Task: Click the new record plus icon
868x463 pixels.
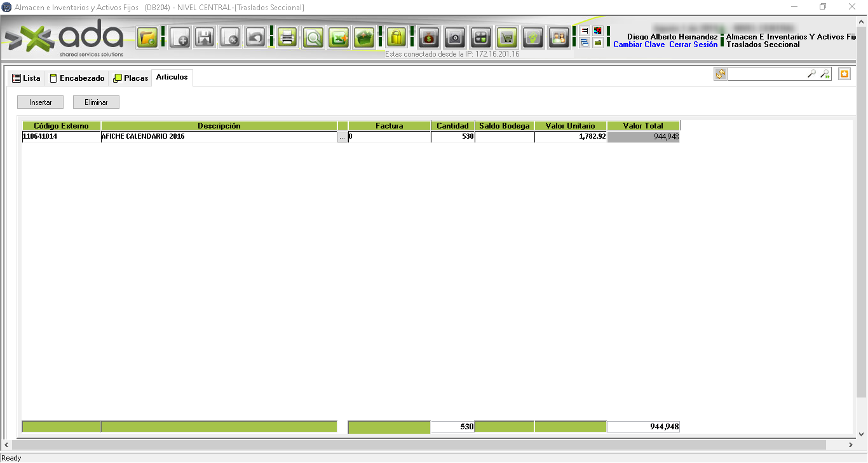Action: [180, 38]
